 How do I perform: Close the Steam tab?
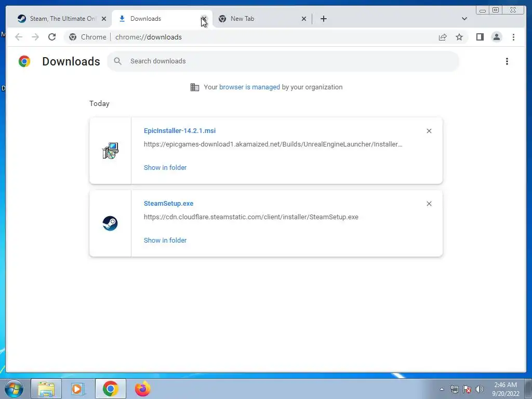[104, 19]
